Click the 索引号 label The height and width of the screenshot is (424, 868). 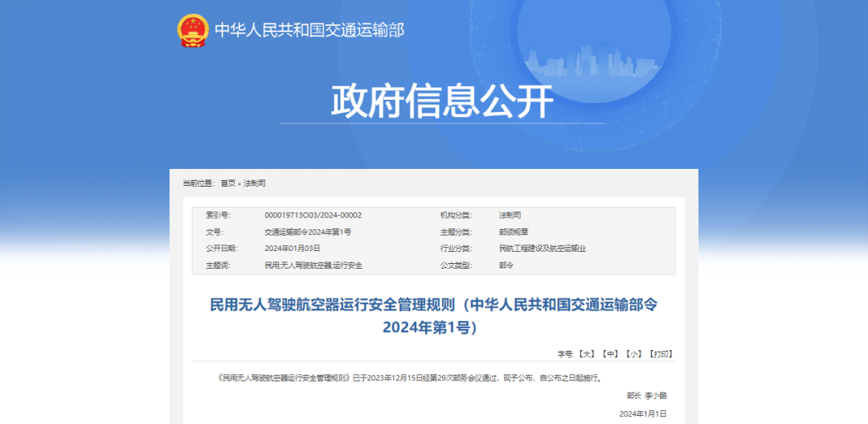(218, 215)
